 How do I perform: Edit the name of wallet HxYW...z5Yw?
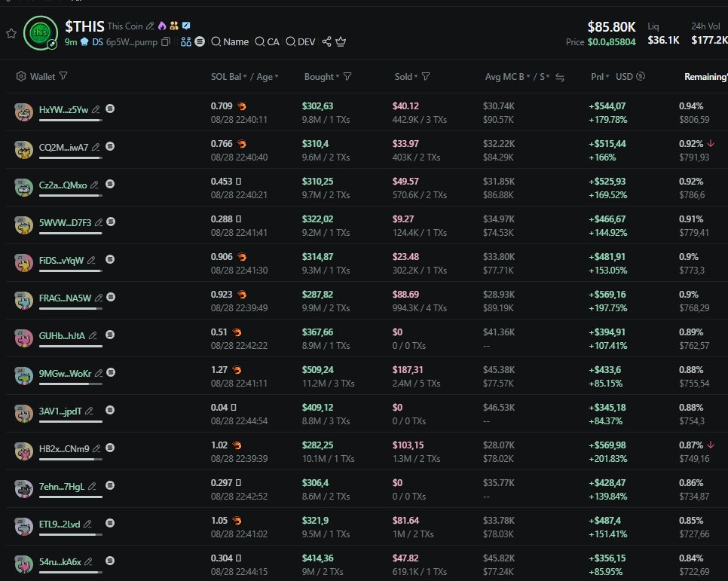96,109
